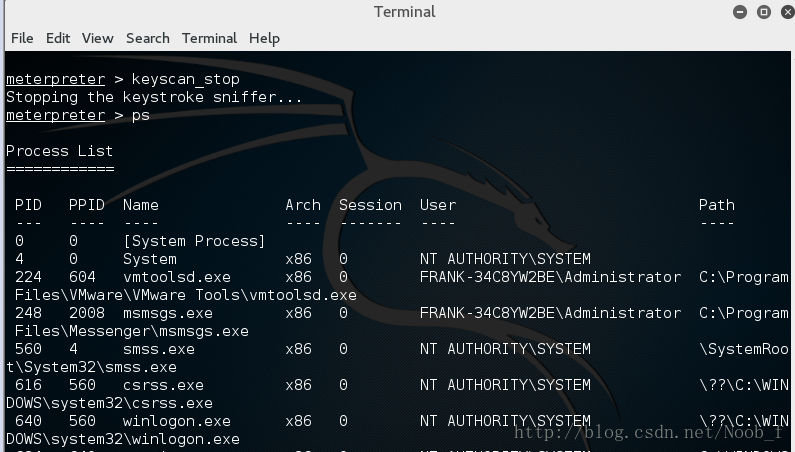Click the Name column header

point(140,205)
